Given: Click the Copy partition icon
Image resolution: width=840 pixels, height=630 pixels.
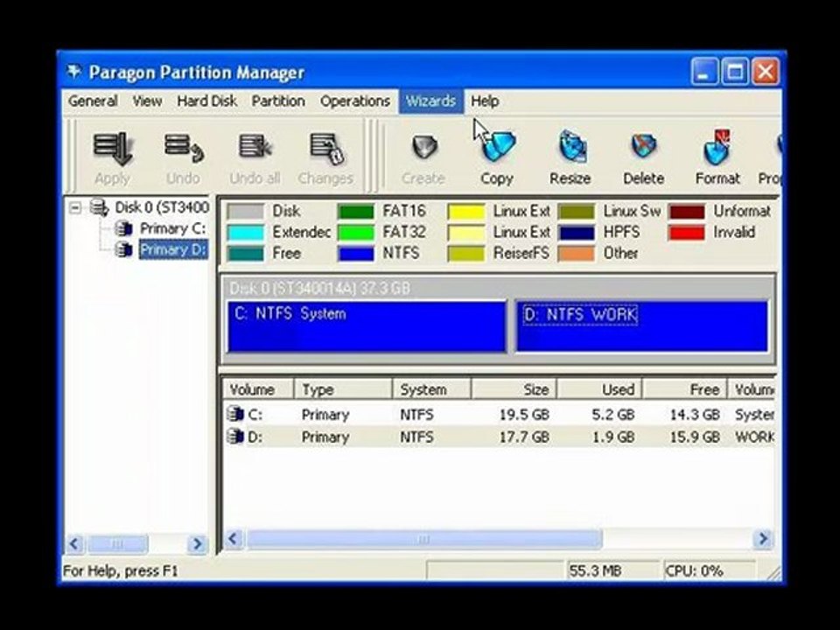Looking at the screenshot, I should coord(498,146).
